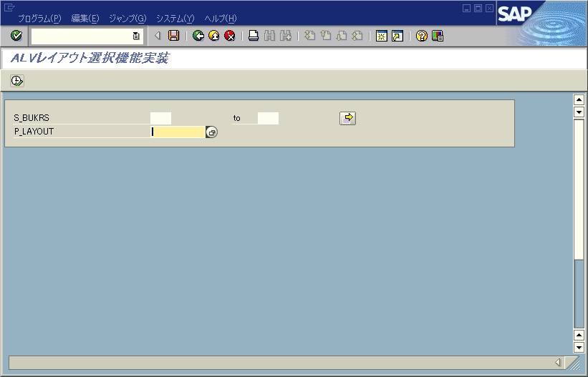Click the red Cancel icon
This screenshot has height=377, width=588.
pos(229,36)
